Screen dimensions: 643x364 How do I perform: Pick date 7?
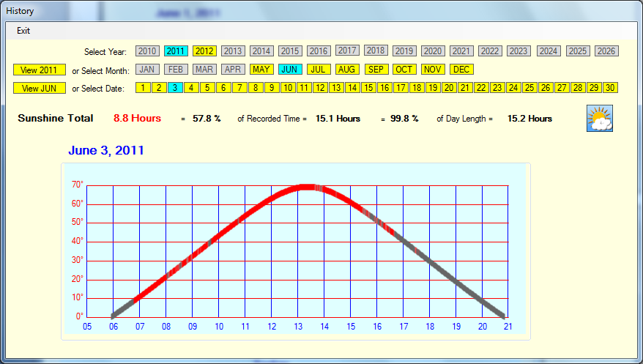coord(239,88)
